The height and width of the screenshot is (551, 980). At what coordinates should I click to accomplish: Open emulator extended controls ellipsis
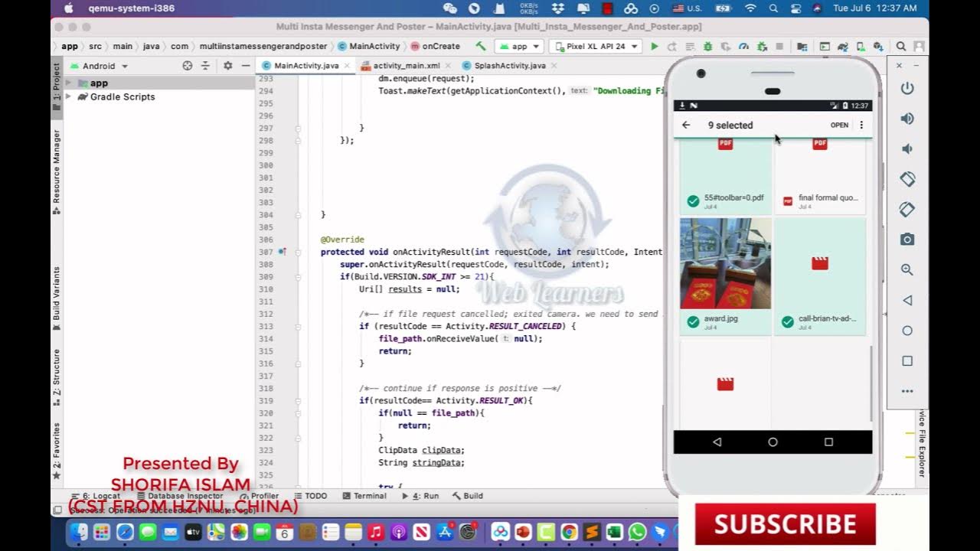point(907,391)
